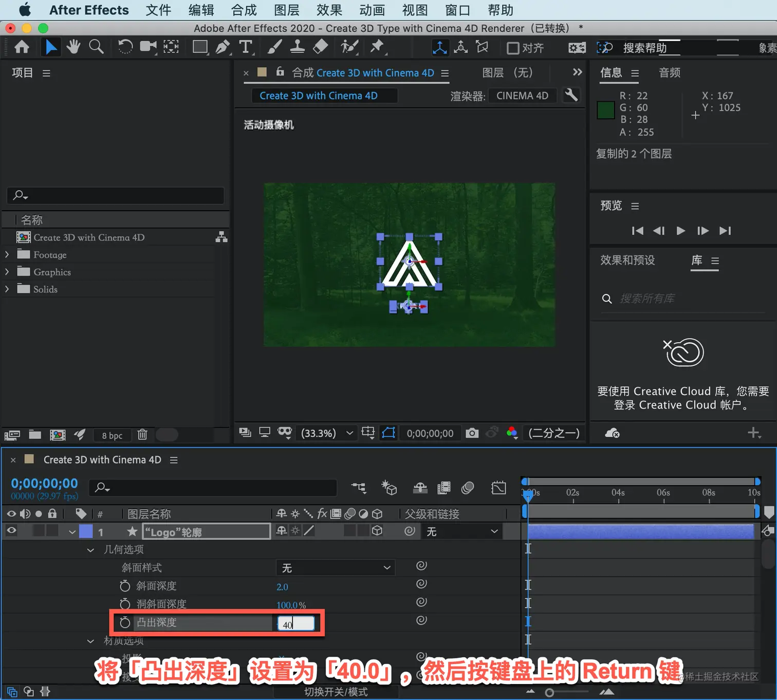Collapse the 材质选项 group
This screenshot has width=777, height=700.
[90, 641]
